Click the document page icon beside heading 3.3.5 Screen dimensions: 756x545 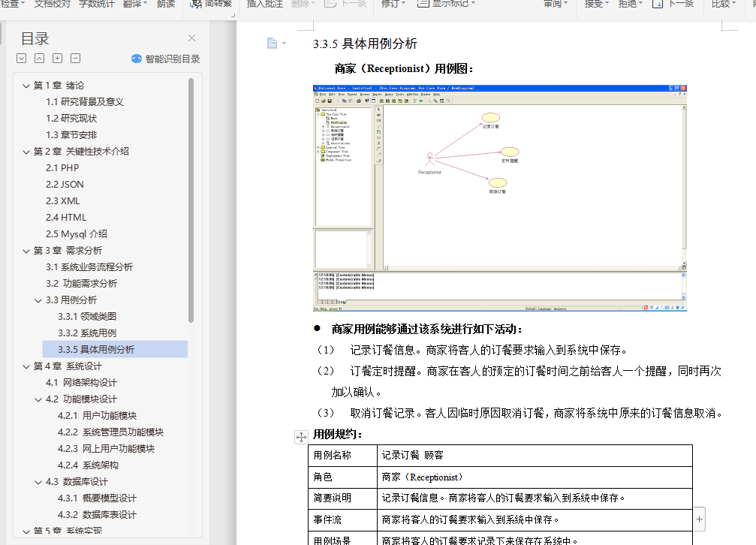click(272, 44)
